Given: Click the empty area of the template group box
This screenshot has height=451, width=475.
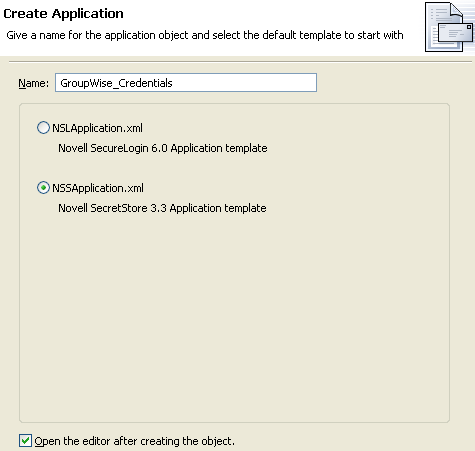Looking at the screenshot, I should 234,317.
